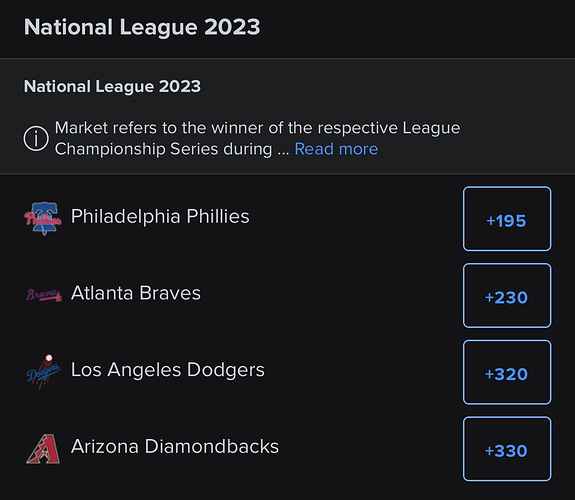Click the ellipsis before Read more

(283, 152)
